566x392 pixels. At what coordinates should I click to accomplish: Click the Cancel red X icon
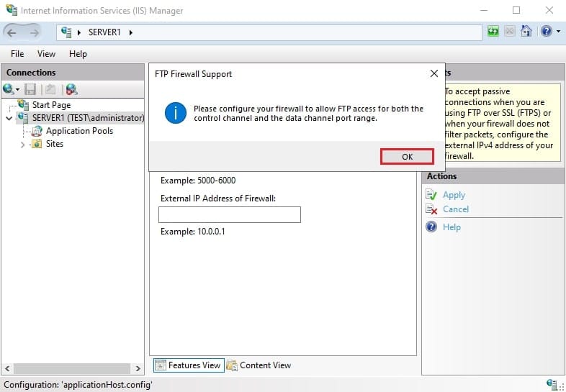pyautogui.click(x=431, y=209)
